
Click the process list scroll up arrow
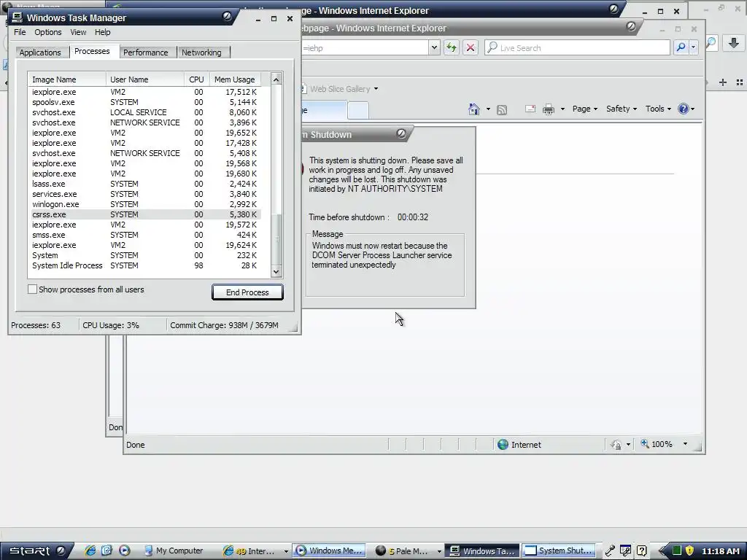point(276,79)
